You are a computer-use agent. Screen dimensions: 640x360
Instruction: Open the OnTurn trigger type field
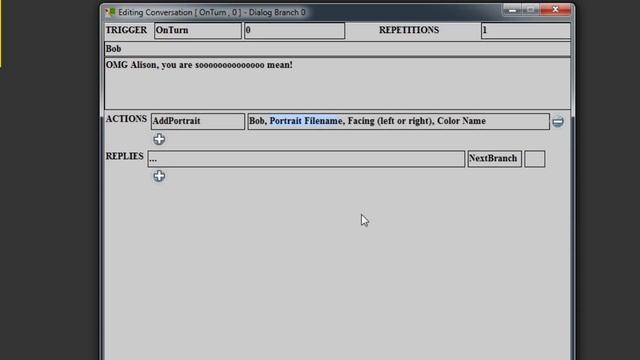(198, 31)
